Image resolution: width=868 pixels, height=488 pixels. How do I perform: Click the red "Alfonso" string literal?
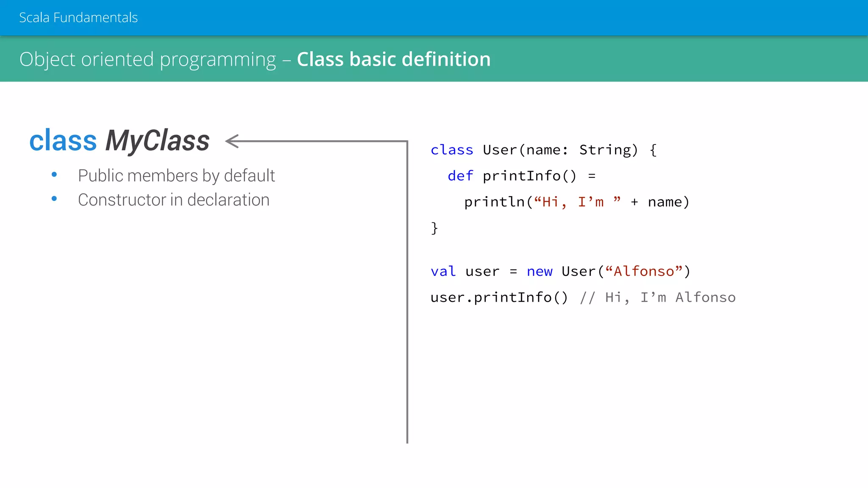coord(643,271)
